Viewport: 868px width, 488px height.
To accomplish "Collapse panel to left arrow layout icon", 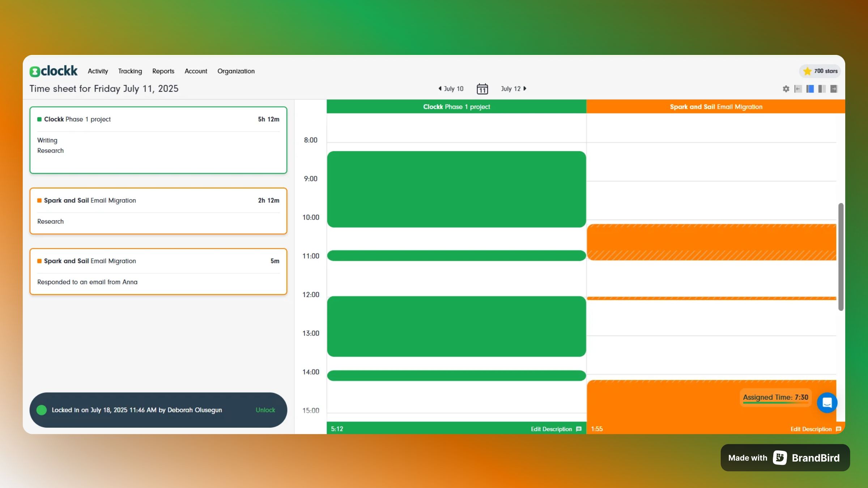I will [x=798, y=89].
